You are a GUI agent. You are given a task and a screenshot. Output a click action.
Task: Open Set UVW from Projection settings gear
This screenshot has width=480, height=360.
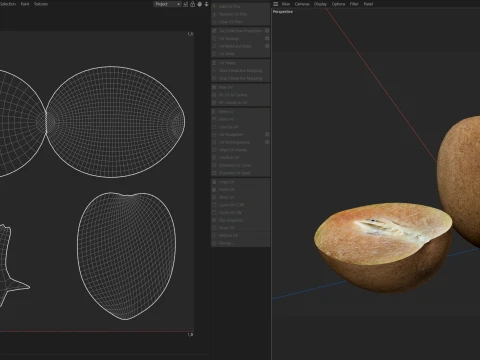pyautogui.click(x=267, y=31)
